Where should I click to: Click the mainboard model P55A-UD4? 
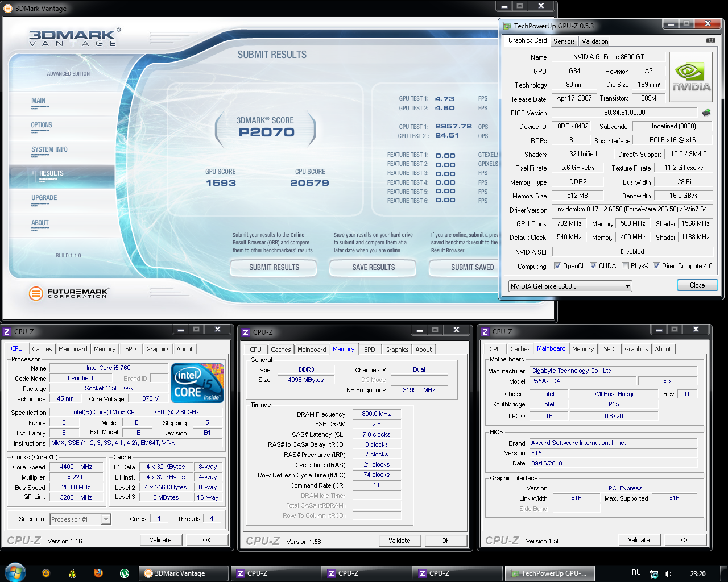582,381
